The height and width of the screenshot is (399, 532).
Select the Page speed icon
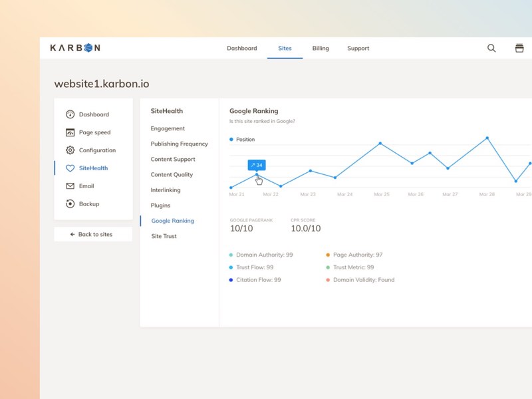pyautogui.click(x=70, y=132)
